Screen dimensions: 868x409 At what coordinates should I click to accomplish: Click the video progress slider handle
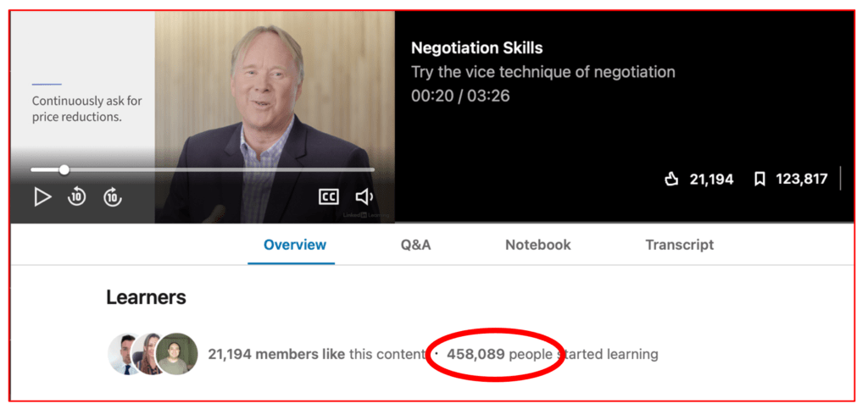pos(64,169)
